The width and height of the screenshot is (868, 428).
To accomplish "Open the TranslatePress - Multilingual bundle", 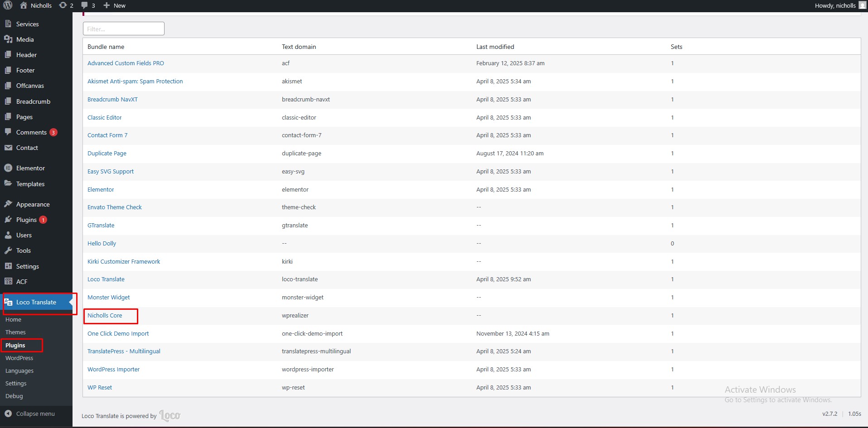I will (124, 351).
